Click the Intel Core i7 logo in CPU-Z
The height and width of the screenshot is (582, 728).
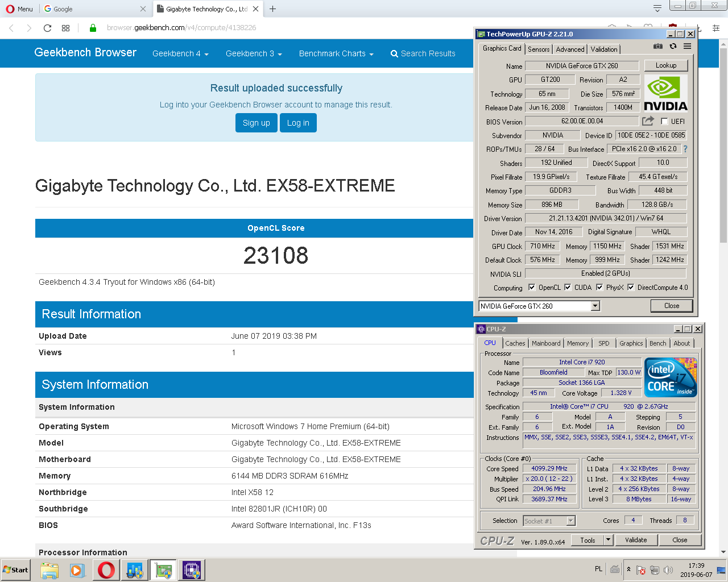coord(670,377)
